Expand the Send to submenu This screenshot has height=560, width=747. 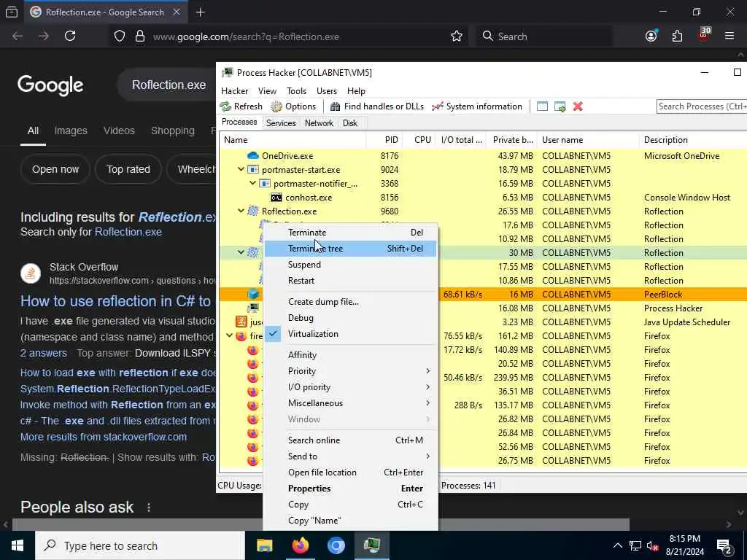(x=350, y=456)
